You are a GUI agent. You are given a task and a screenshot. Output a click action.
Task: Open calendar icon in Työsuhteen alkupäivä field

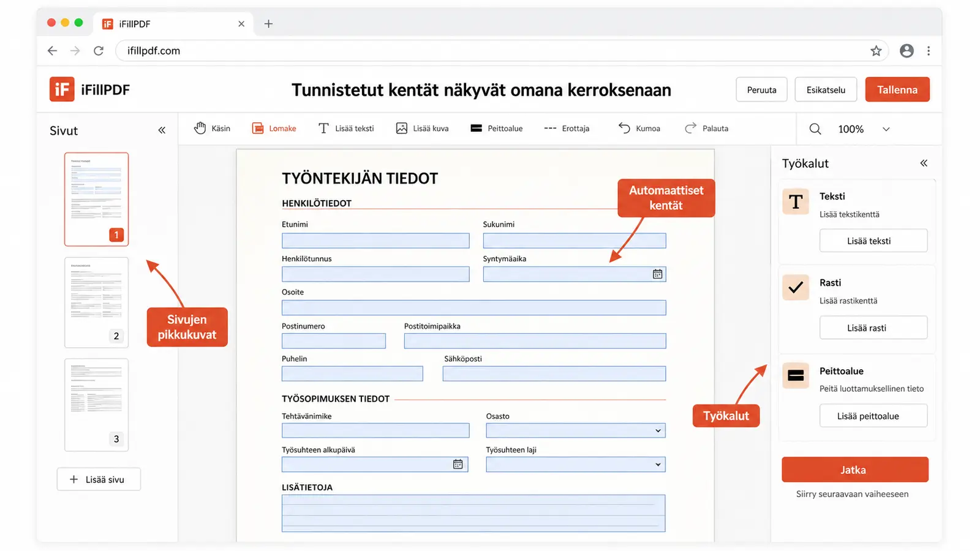coord(458,464)
